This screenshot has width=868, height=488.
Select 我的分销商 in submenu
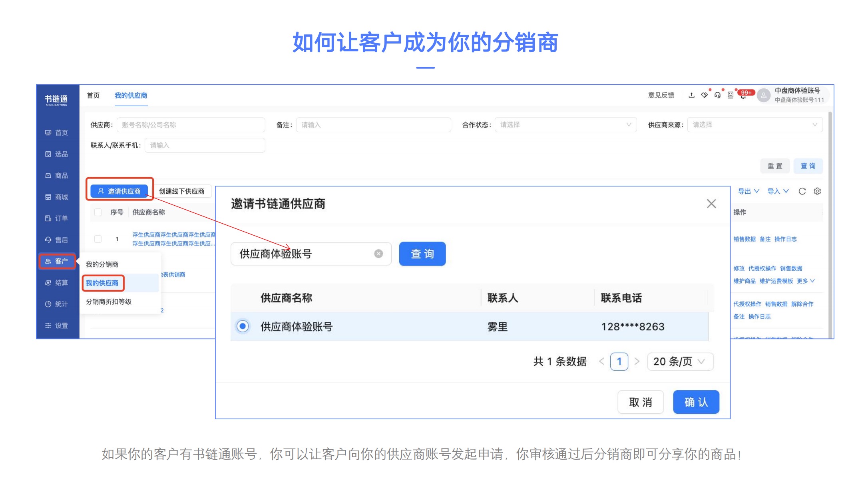pos(102,264)
